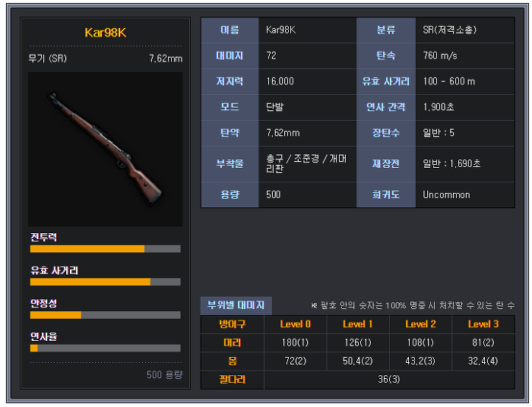Click the Kar98K rifle image
Screen dimensions: 532x407
pos(105,149)
